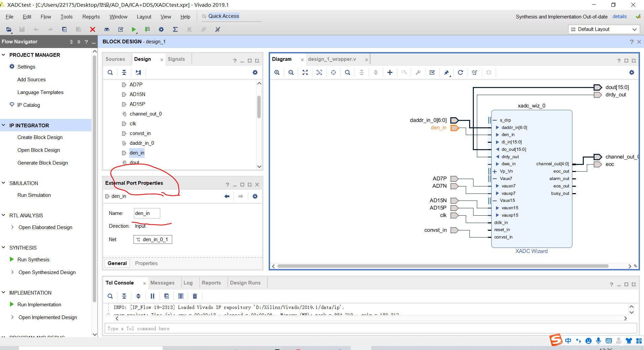644x350 pixels.
Task: Switch to the Messages tab
Action: pos(162,283)
